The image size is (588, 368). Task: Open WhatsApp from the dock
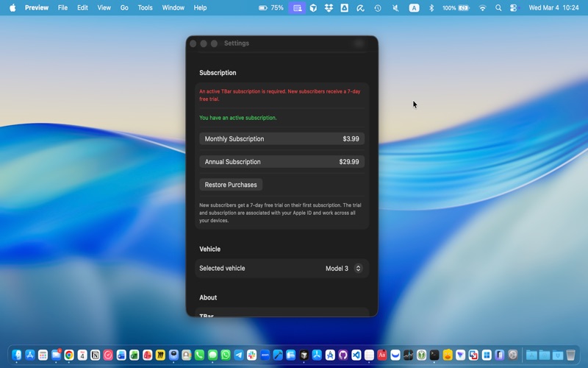[x=226, y=355]
